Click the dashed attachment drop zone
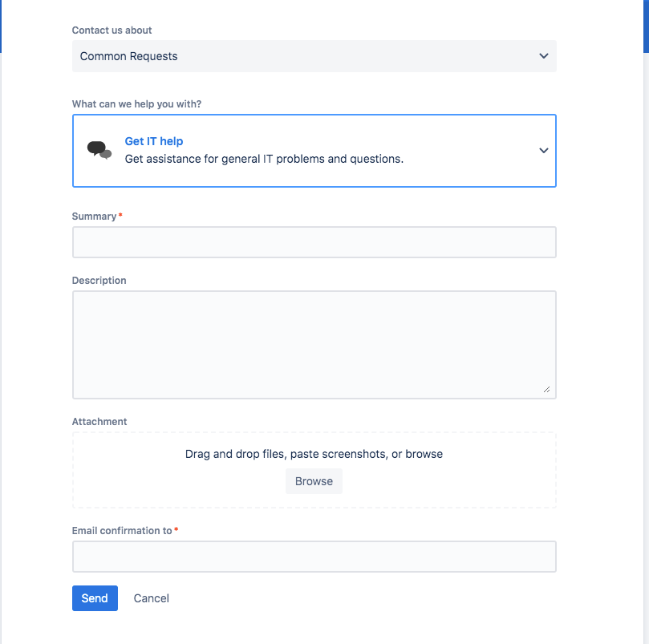The height and width of the screenshot is (644, 649). pos(314,469)
